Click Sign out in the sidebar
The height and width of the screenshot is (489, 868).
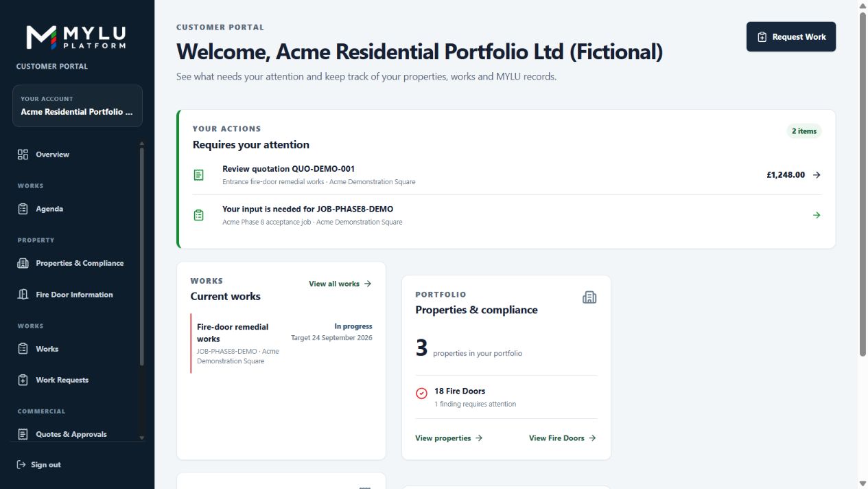(39, 465)
